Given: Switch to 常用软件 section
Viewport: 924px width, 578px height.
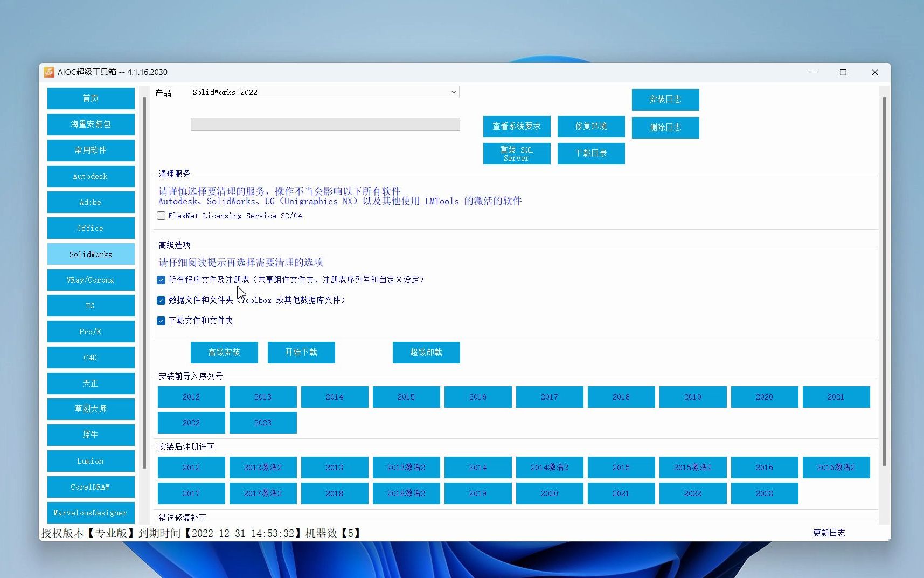Looking at the screenshot, I should (x=91, y=150).
